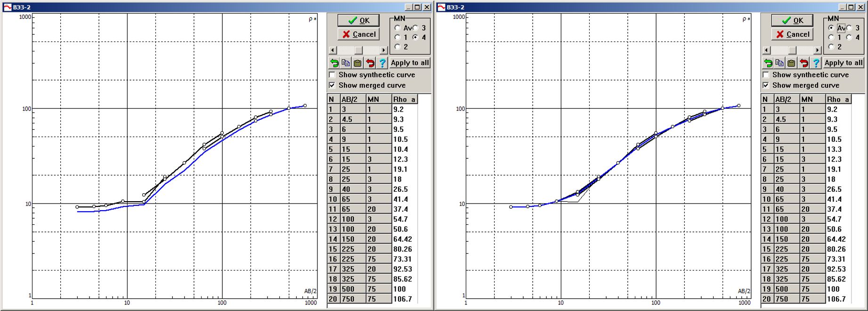This screenshot has width=868, height=311.
Task: Click the scrollbar thumb in right window
Action: [792, 50]
